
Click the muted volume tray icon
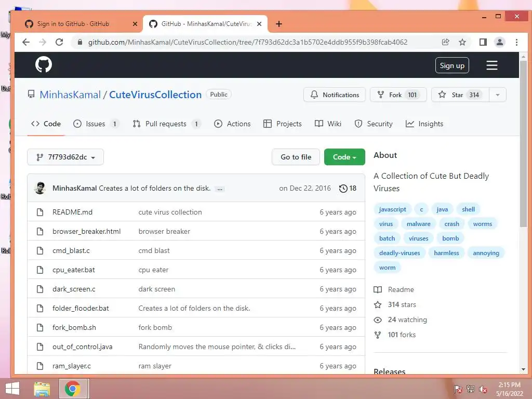click(x=483, y=389)
